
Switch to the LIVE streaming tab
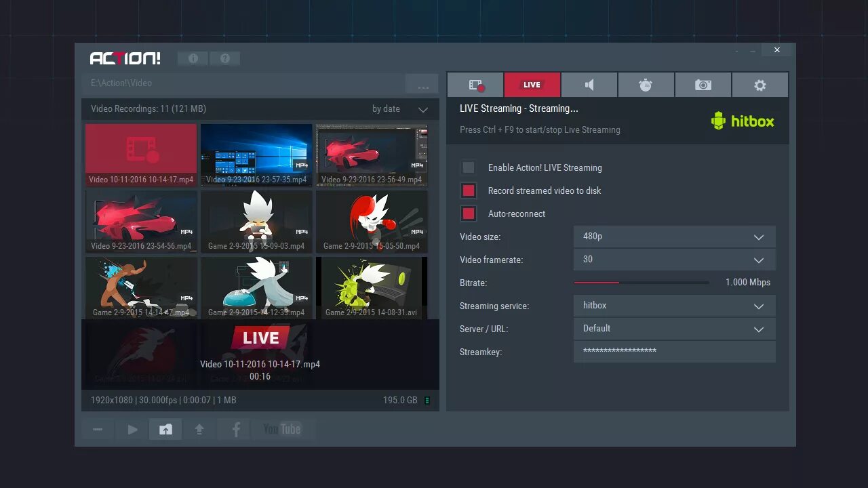(532, 85)
